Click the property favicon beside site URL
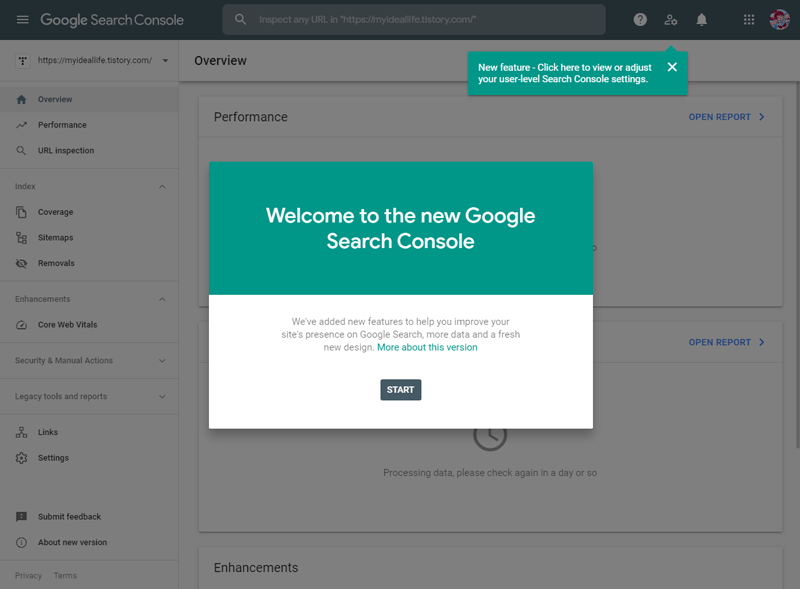 (22, 61)
